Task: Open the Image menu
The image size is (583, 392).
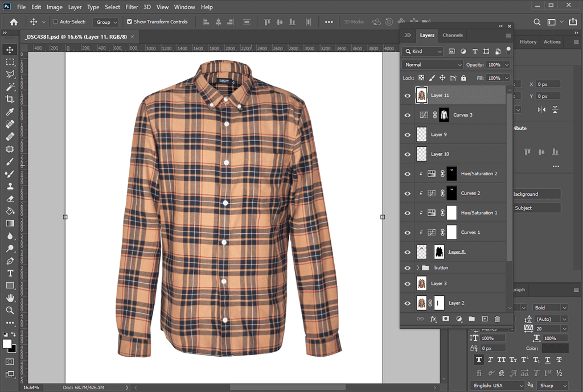Action: coord(54,7)
